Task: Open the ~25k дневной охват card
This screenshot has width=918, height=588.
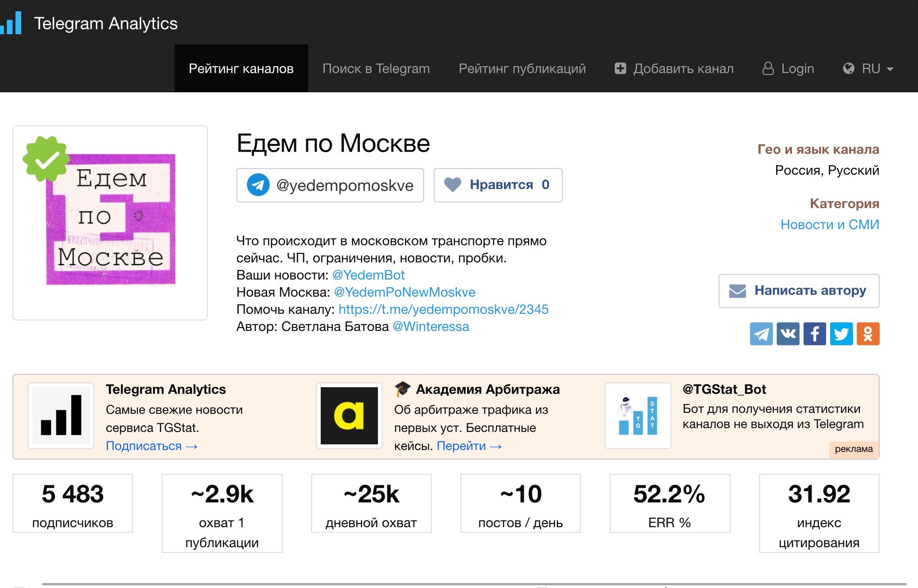Action: coord(371,503)
